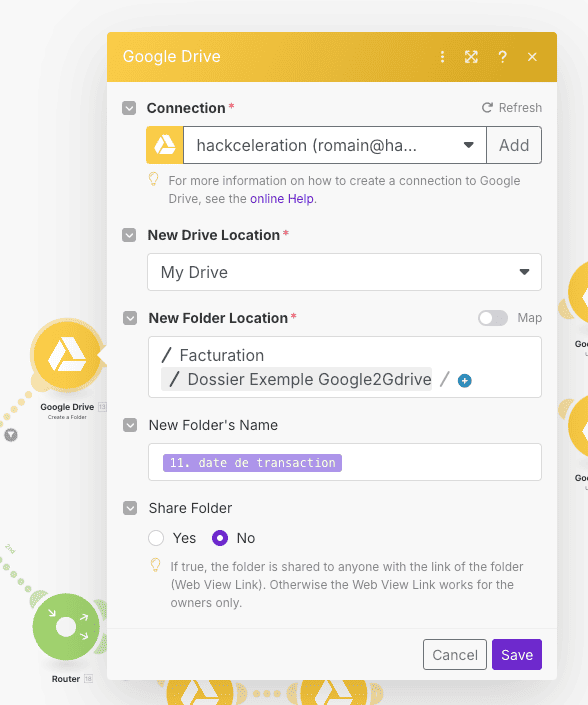Screen dimensions: 588x705
Task: Click the Google Drive module label on canvas
Action: (x=67, y=407)
